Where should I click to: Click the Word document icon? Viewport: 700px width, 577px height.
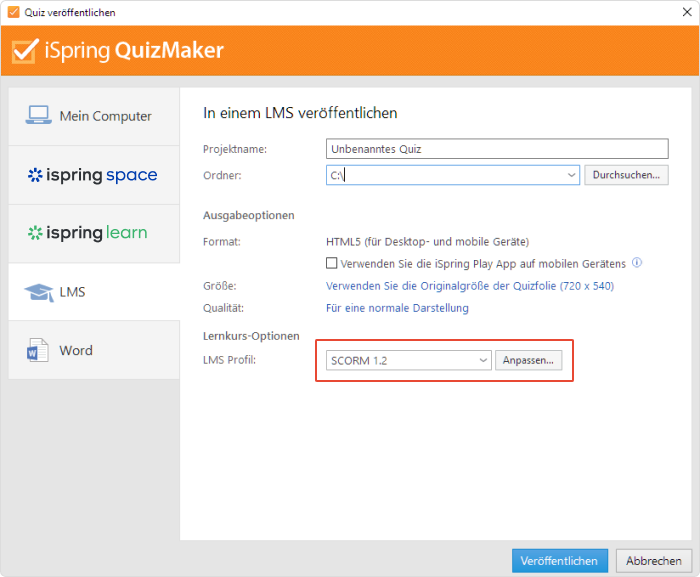click(x=38, y=350)
